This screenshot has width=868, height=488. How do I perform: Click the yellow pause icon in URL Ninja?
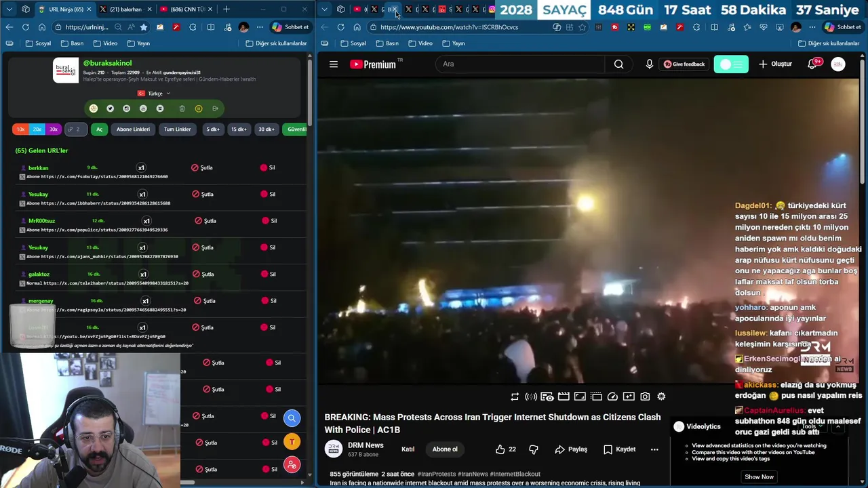tap(199, 108)
